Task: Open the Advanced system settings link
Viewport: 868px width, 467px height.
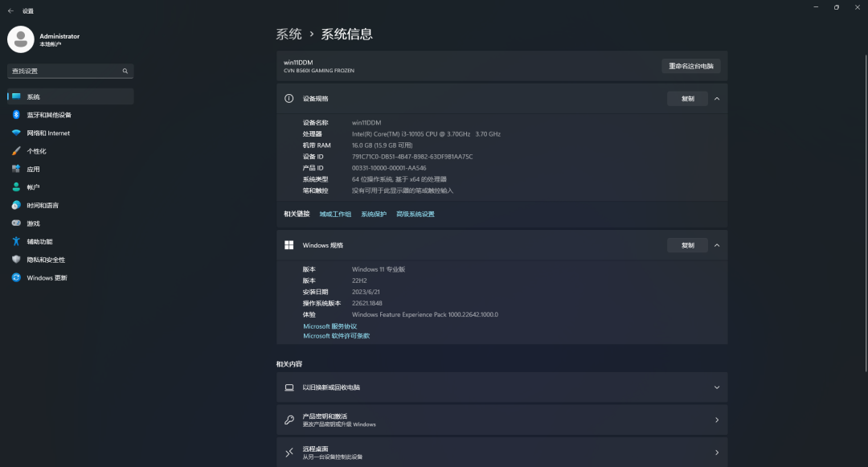Action: pos(415,215)
